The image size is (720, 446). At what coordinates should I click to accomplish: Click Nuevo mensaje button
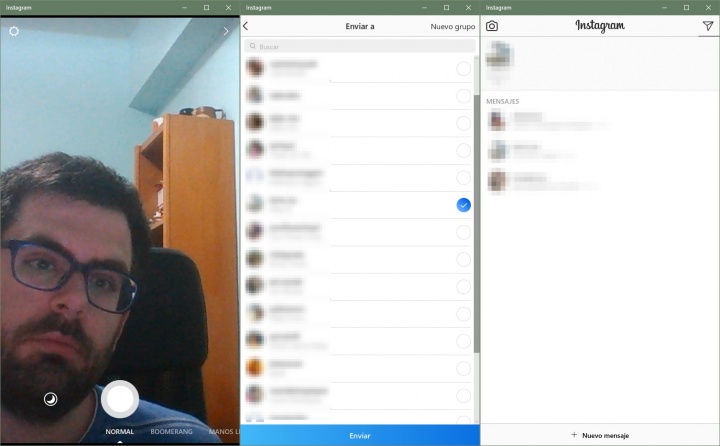600,435
